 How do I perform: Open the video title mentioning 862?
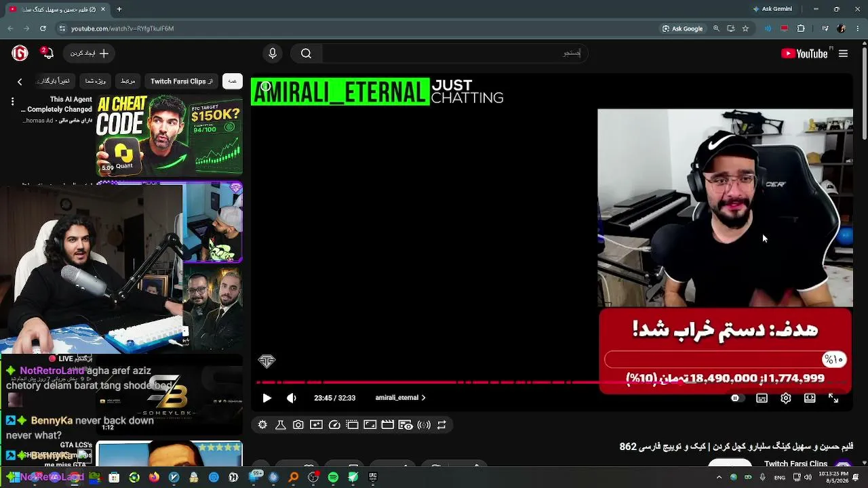(736, 446)
